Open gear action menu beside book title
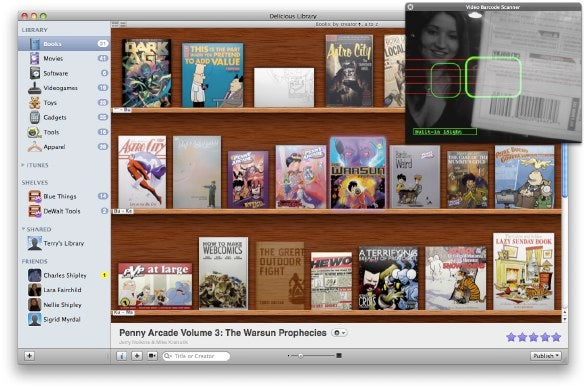The width and height of the screenshot is (586, 389). pyautogui.click(x=339, y=333)
